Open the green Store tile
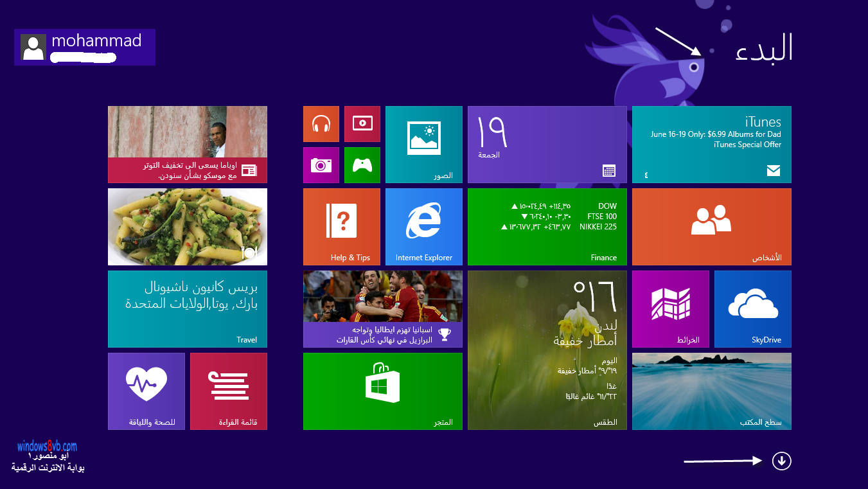This screenshot has height=489, width=868. (x=382, y=391)
